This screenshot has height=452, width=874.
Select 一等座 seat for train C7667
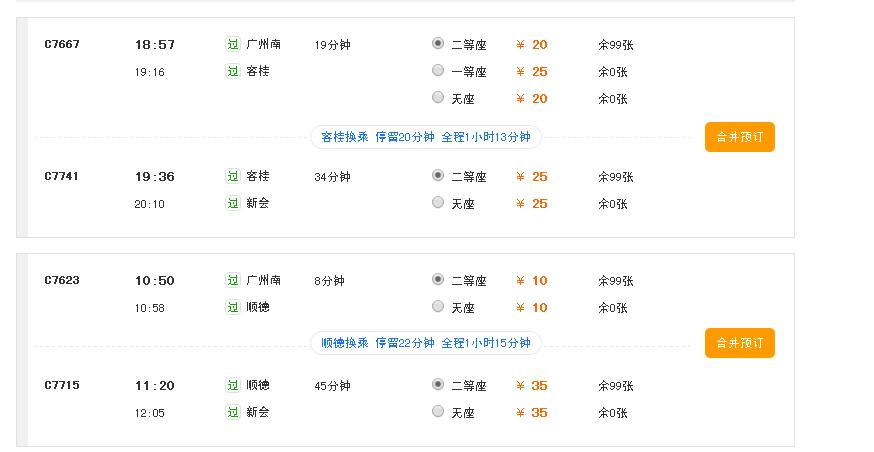438,71
